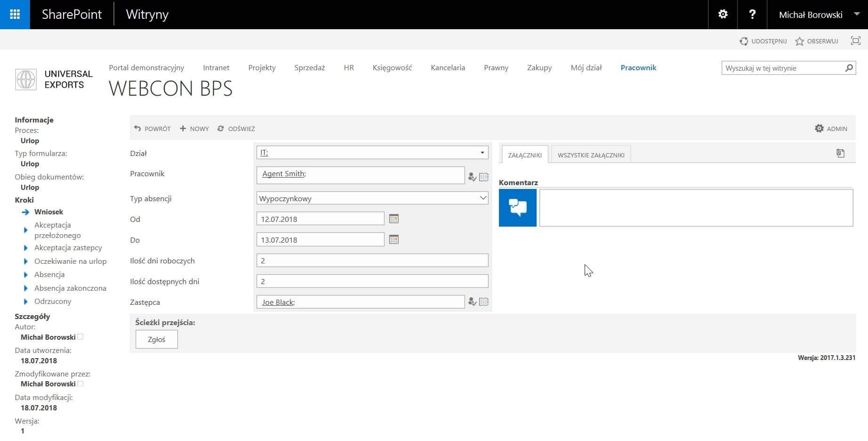Open the settings gear in the top bar
The height and width of the screenshot is (441, 868).
click(x=723, y=15)
